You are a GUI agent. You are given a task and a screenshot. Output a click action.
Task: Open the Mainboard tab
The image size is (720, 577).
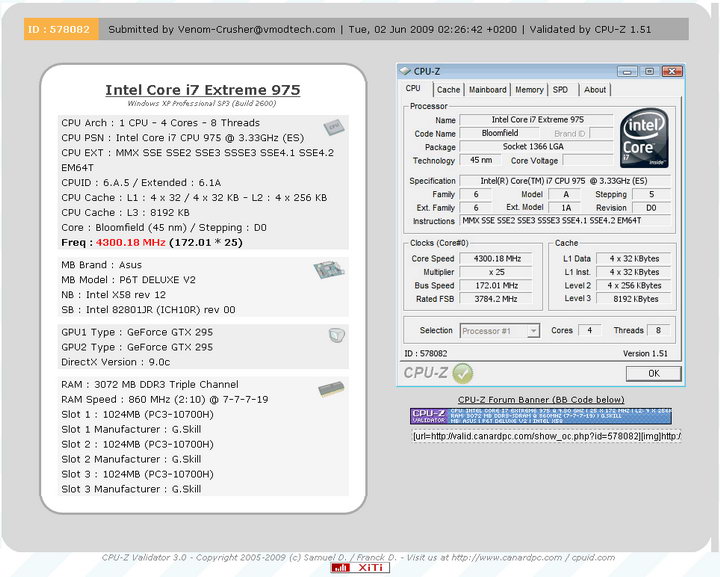click(x=488, y=90)
